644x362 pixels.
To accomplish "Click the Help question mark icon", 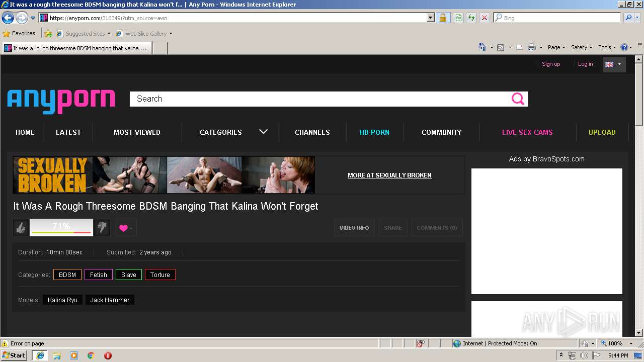I will pos(624,47).
